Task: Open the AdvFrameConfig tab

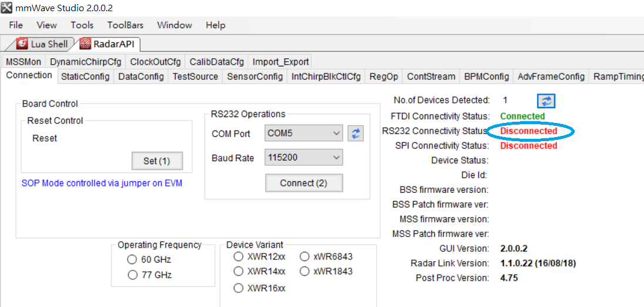Action: click(x=551, y=76)
